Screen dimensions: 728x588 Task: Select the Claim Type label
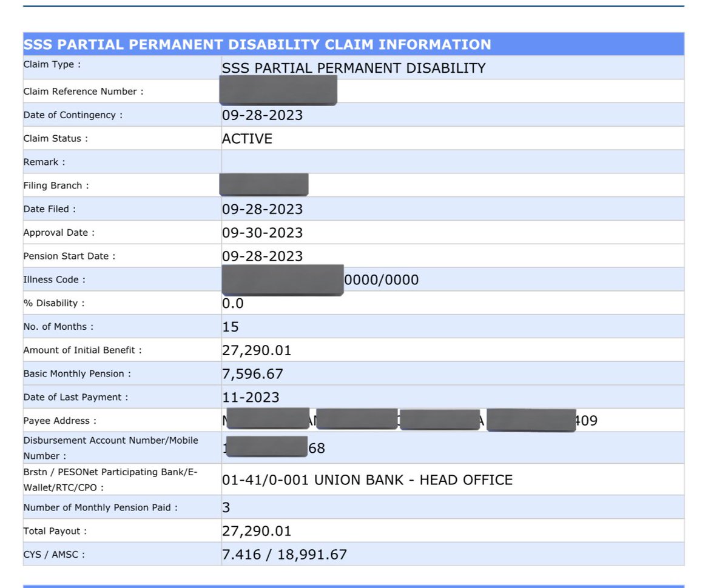(52, 64)
